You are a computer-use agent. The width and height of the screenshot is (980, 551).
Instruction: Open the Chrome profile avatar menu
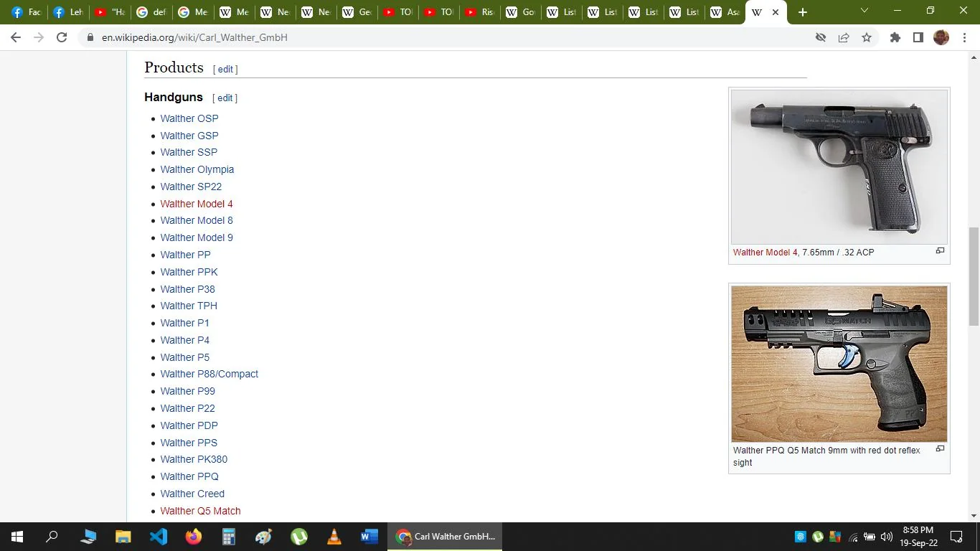[941, 37]
